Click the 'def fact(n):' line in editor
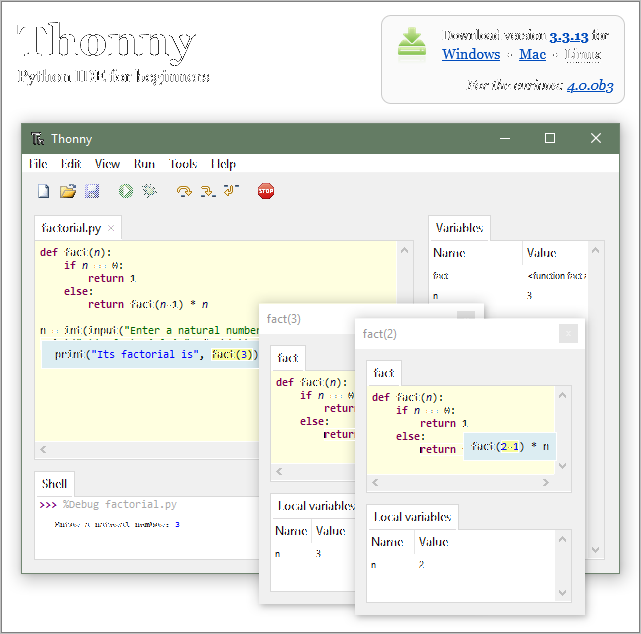The height and width of the screenshot is (634, 641). 75,252
